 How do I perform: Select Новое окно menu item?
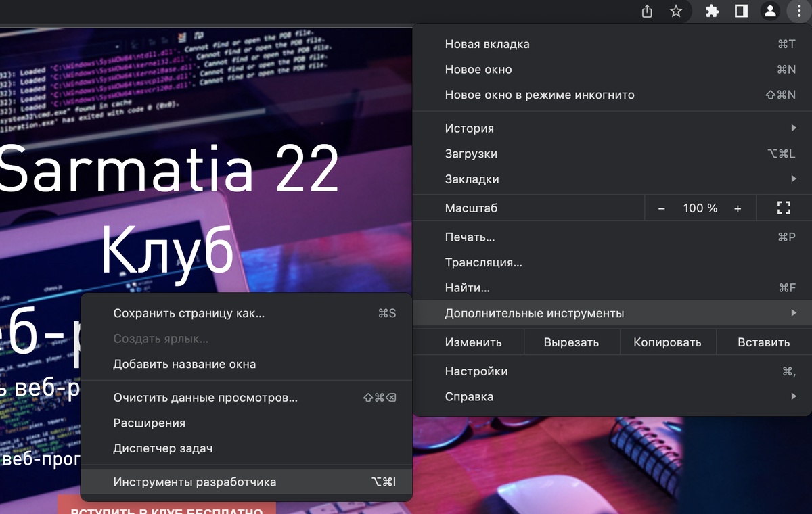[612, 70]
